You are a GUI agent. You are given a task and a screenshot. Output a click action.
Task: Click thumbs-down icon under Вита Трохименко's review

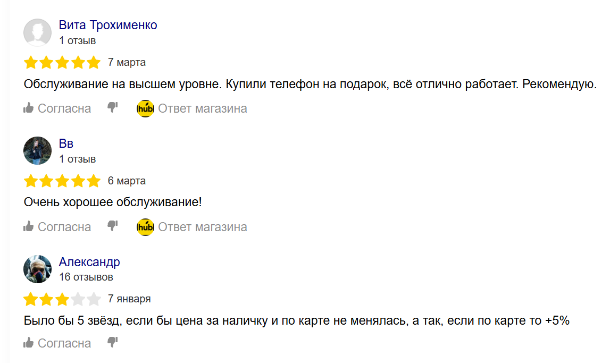coord(112,108)
